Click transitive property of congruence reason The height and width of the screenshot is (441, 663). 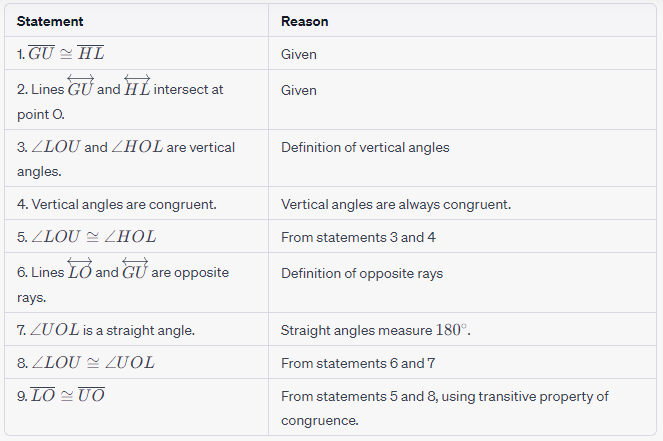pos(445,408)
